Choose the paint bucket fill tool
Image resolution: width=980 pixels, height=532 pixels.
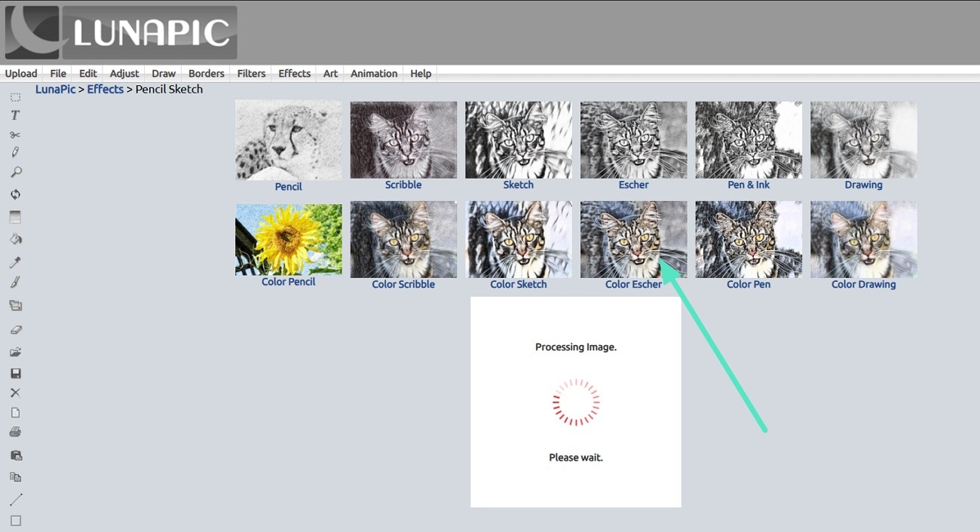[15, 239]
